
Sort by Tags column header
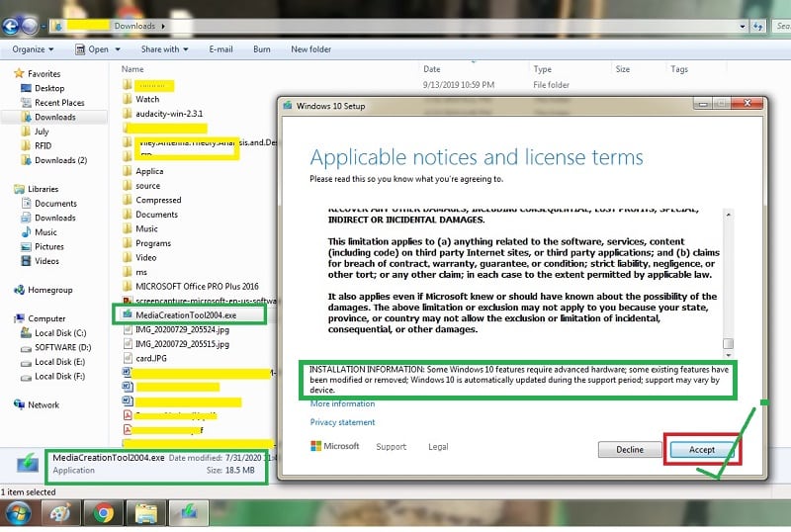click(679, 69)
